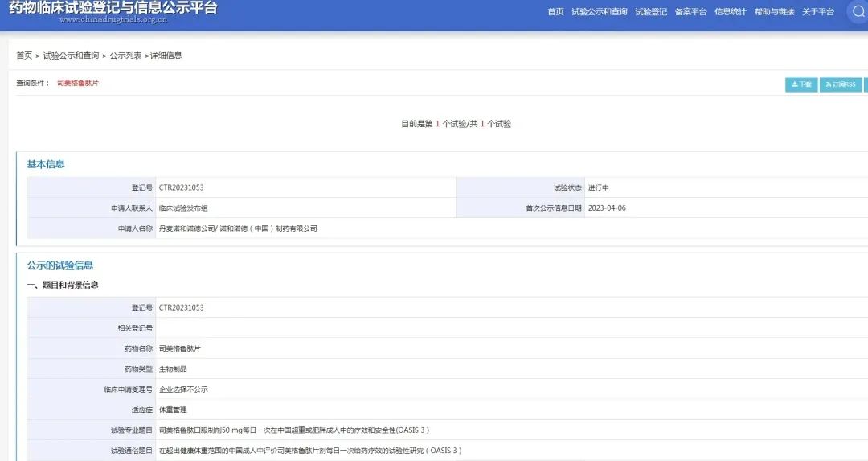Click the 下载 download button
This screenshot has height=461, width=868.
pyautogui.click(x=800, y=84)
